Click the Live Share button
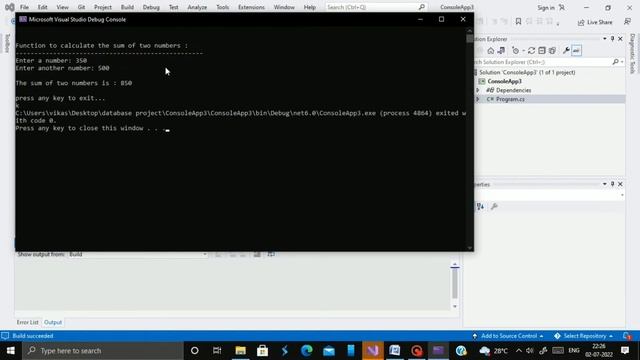The image size is (640, 360). tap(595, 22)
